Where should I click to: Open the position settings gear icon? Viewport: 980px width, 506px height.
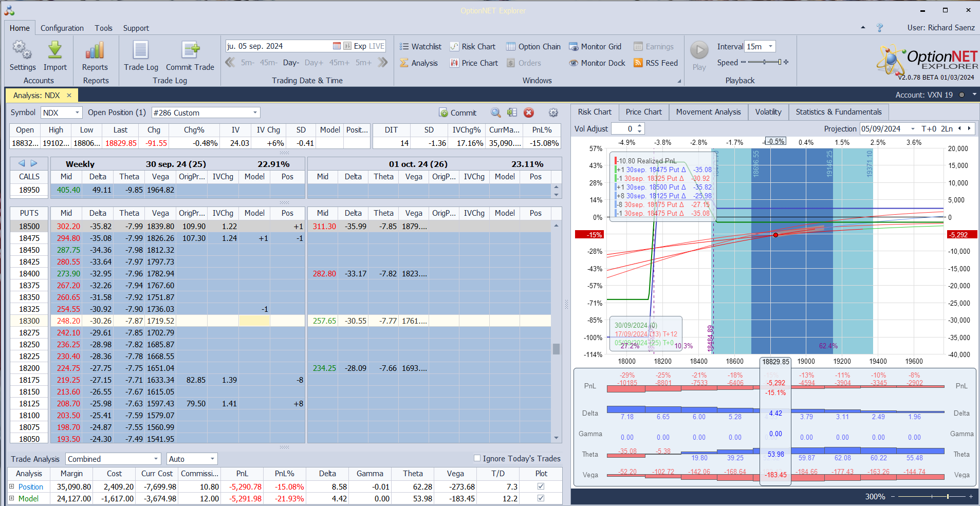tap(553, 113)
